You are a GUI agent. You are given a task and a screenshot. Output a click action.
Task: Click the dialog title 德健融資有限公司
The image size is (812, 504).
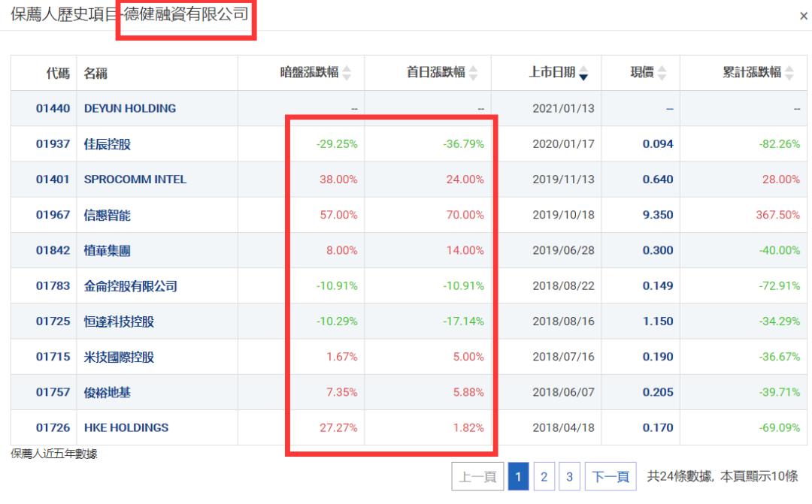pyautogui.click(x=186, y=14)
